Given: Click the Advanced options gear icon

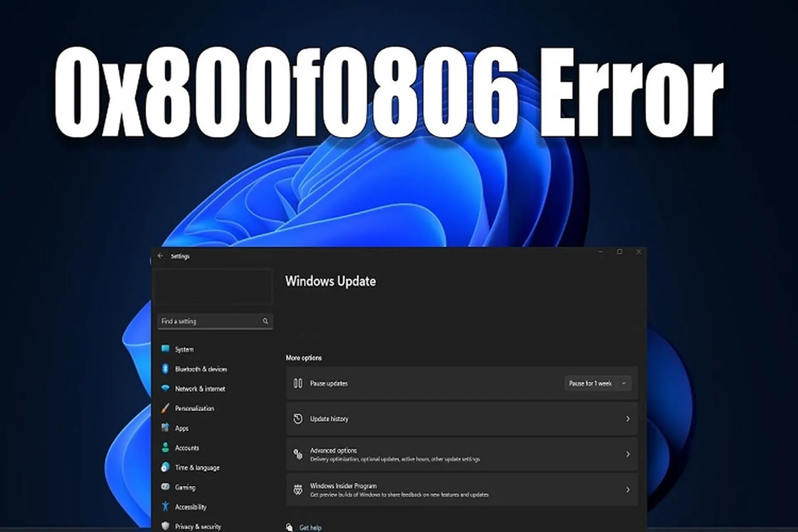Looking at the screenshot, I should [298, 454].
